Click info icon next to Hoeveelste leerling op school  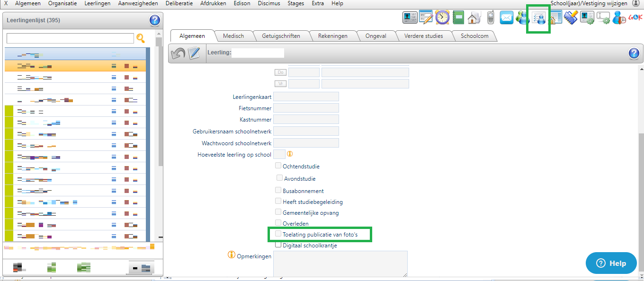pyautogui.click(x=290, y=154)
